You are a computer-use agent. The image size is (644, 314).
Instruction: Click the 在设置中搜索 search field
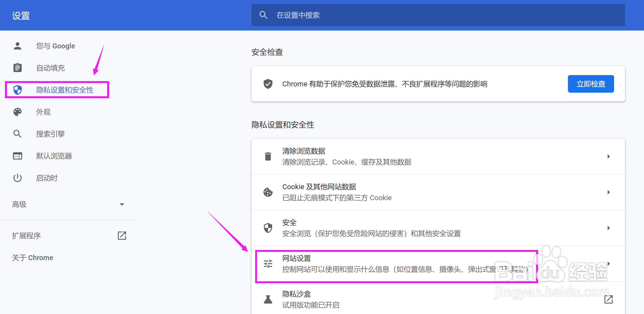tap(438, 15)
